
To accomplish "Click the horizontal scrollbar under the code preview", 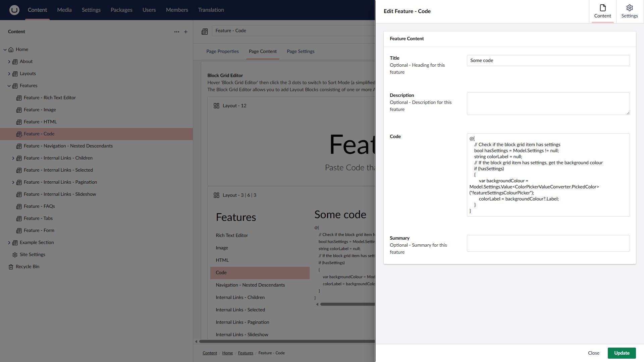I will click(347, 304).
